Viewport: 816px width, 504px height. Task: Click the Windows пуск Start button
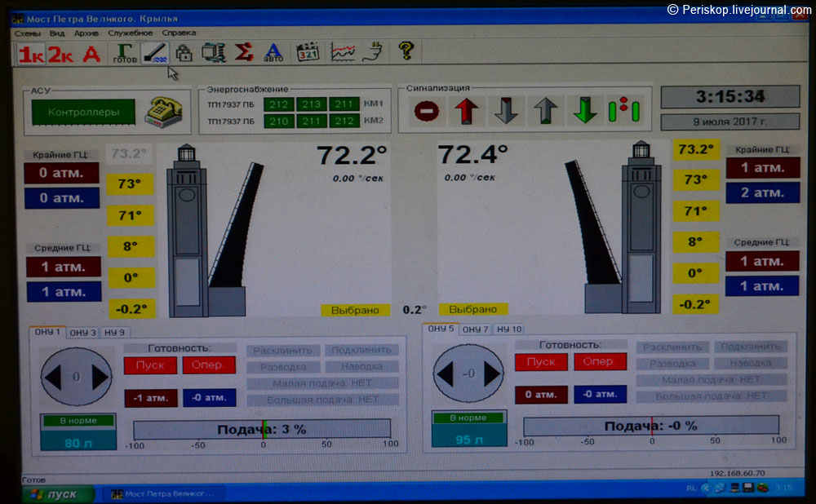pos(55,494)
